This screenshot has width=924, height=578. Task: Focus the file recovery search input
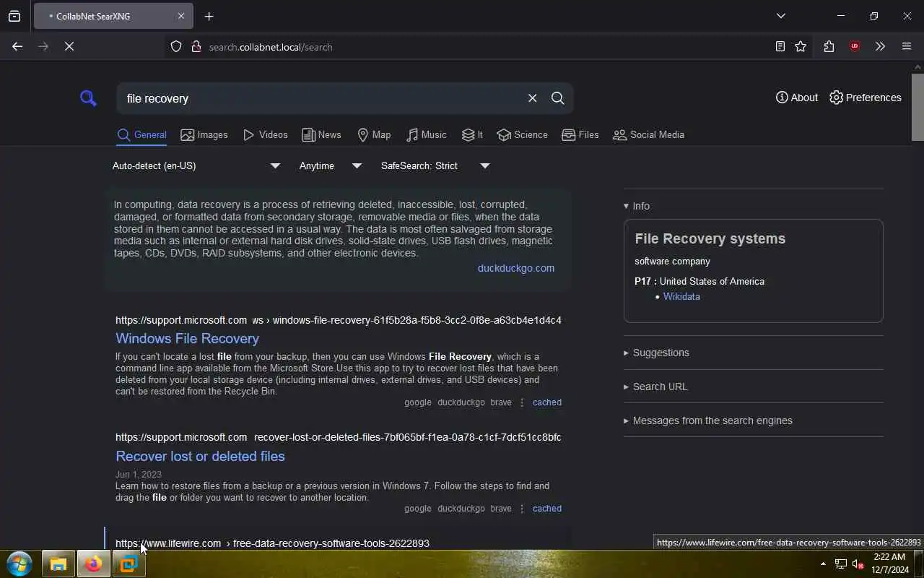pyautogui.click(x=321, y=98)
